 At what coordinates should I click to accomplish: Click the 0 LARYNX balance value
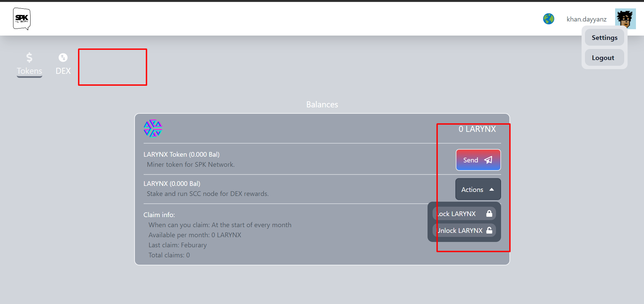[477, 129]
